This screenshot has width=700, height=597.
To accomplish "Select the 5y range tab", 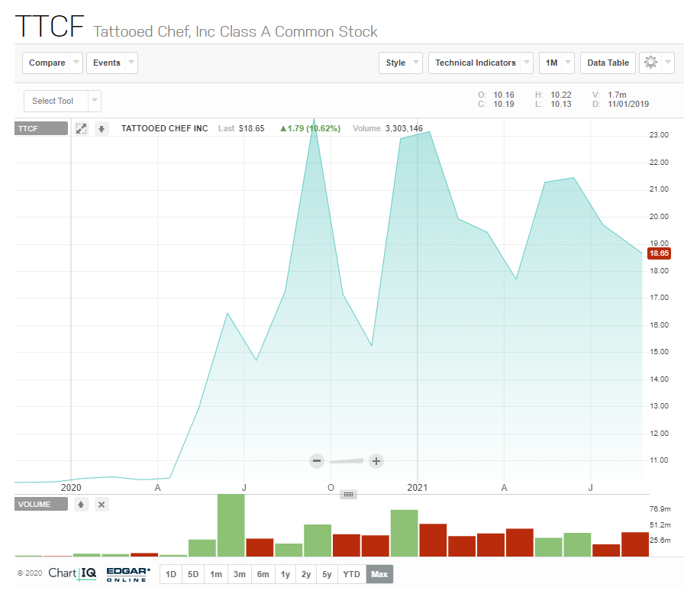I will [327, 574].
